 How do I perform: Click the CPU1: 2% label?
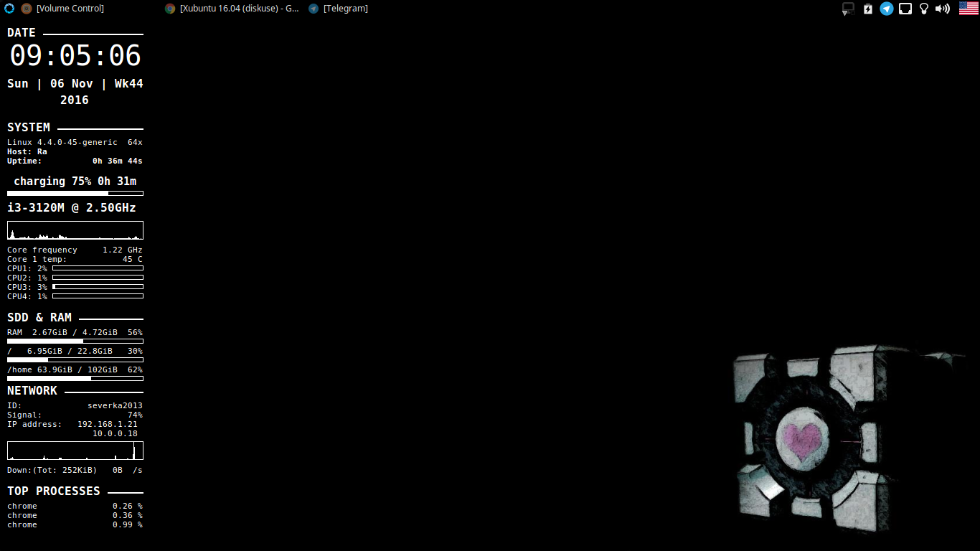click(x=27, y=268)
